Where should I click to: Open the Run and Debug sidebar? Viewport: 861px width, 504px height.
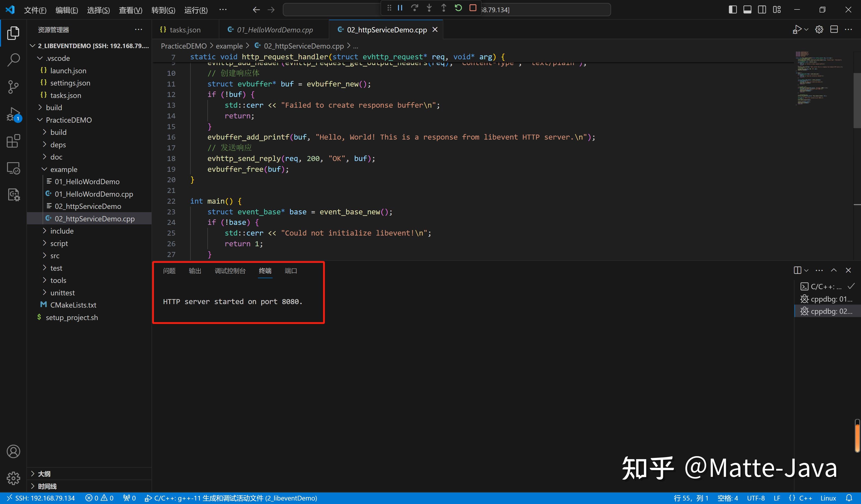pyautogui.click(x=13, y=114)
